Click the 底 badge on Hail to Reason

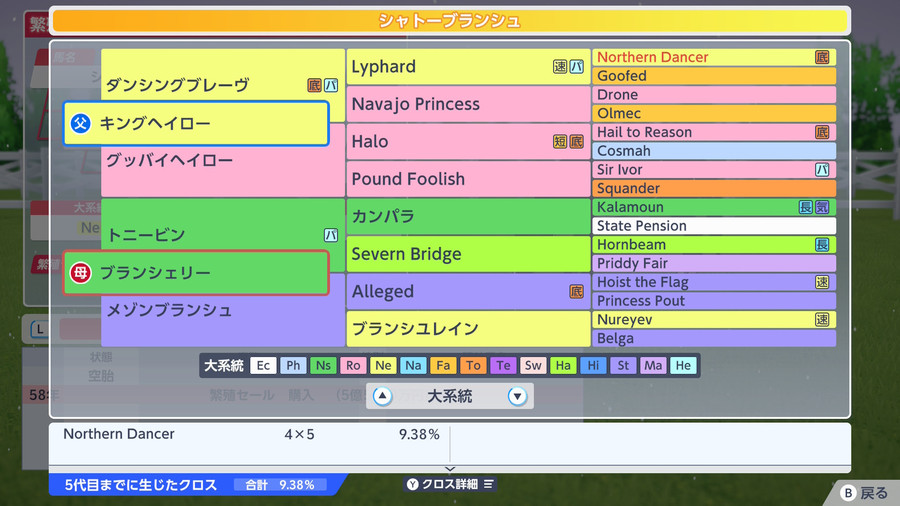coord(822,132)
